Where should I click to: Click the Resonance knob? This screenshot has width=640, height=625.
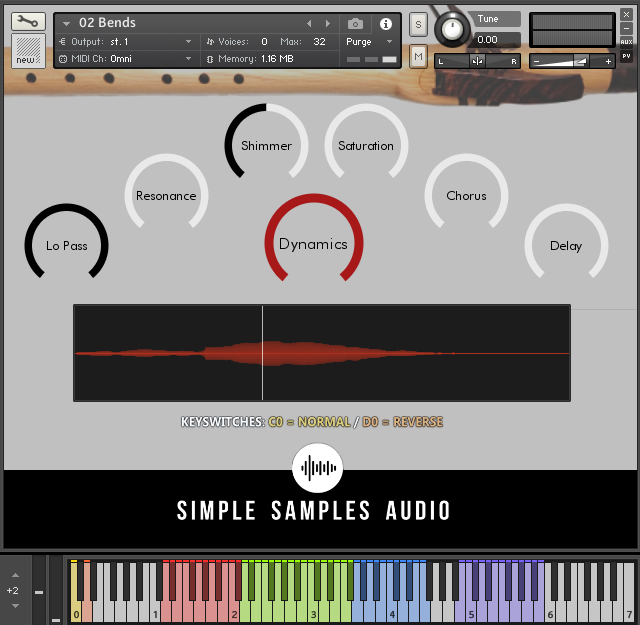coord(166,192)
